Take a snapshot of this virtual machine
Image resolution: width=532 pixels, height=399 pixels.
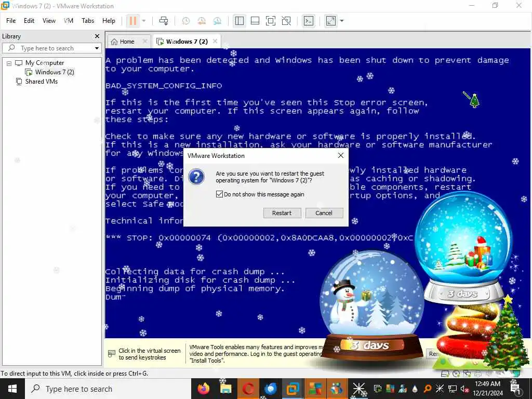(x=185, y=21)
